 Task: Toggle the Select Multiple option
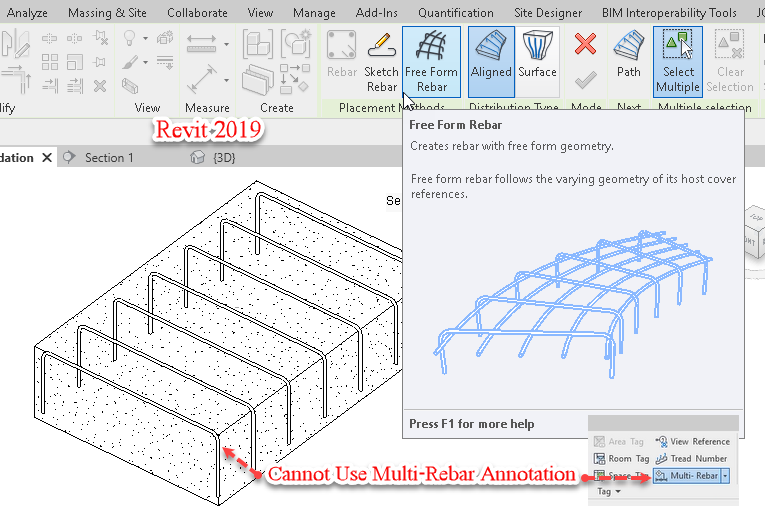point(678,60)
